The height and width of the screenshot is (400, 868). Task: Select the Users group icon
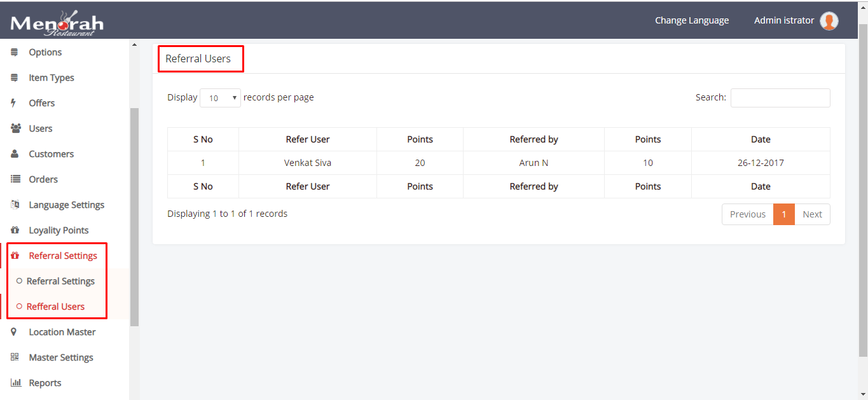click(x=14, y=128)
